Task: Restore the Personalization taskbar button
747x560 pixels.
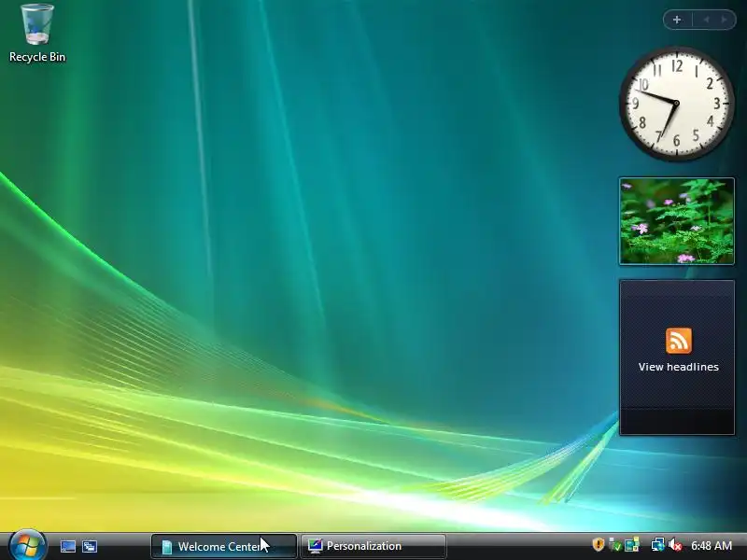Action: pos(373,546)
